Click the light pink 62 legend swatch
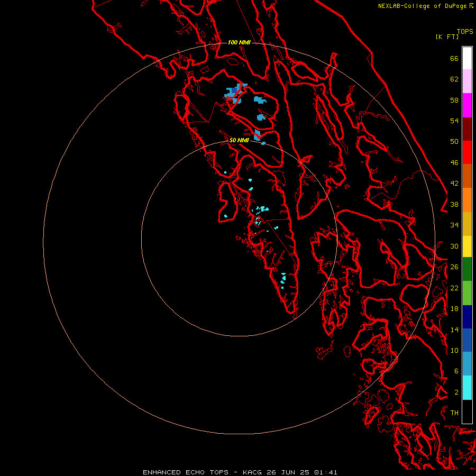The width and height of the screenshot is (476, 476). point(467,81)
